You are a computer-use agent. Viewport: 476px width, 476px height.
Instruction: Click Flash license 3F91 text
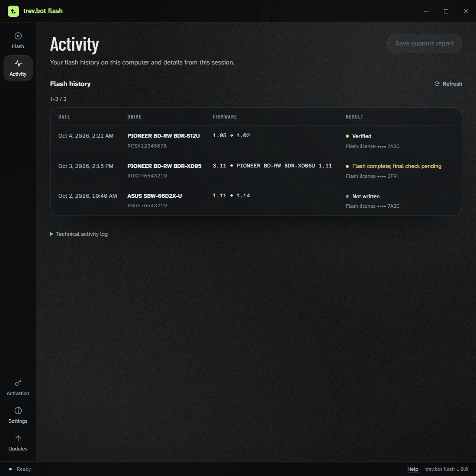(x=372, y=176)
